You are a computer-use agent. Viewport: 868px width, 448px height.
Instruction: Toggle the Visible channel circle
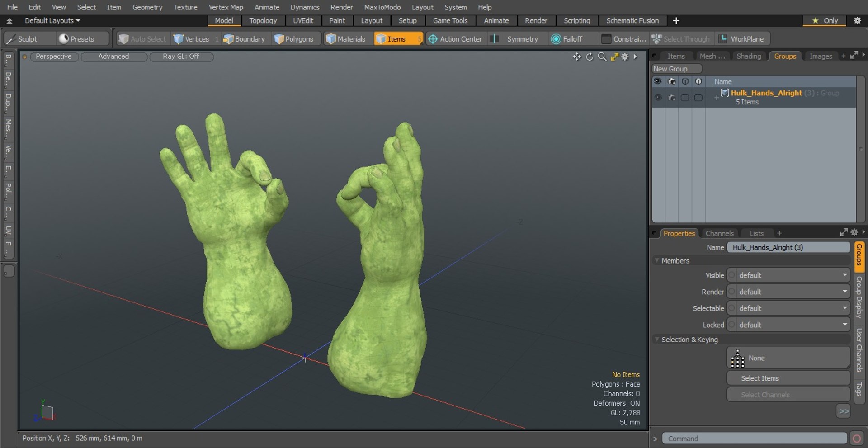[731, 275]
